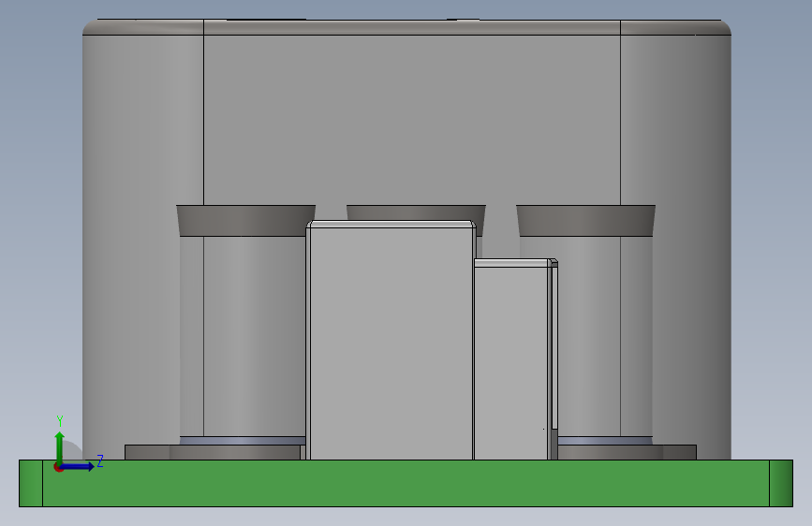Image resolution: width=812 pixels, height=526 pixels.
Task: Select the right tapered collar
Action: 585,221
